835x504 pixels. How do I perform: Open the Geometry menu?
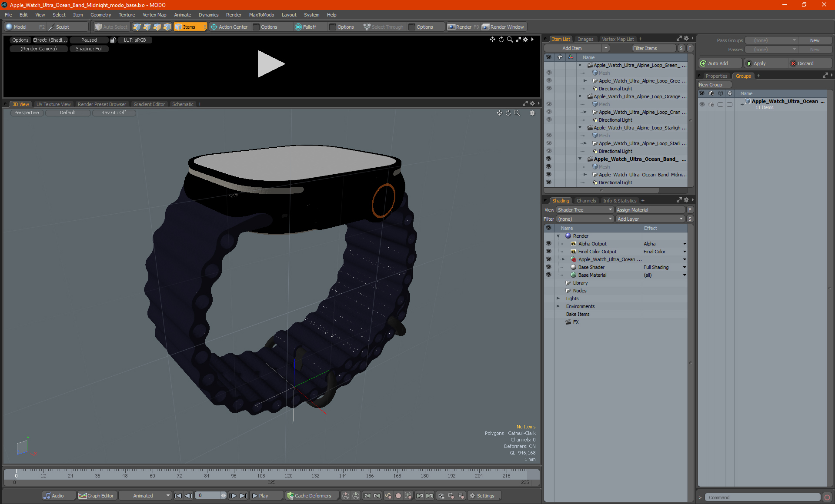click(100, 15)
